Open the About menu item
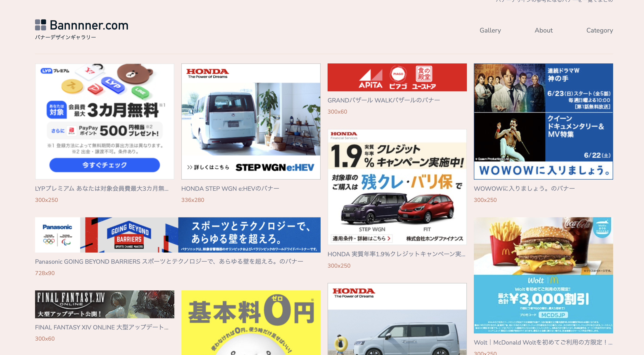The width and height of the screenshot is (644, 355). [543, 30]
